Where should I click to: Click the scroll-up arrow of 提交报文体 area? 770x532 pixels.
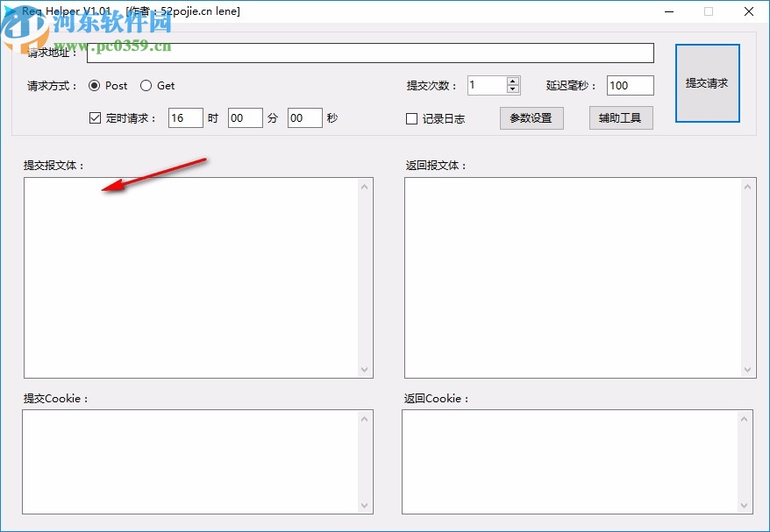(365, 184)
